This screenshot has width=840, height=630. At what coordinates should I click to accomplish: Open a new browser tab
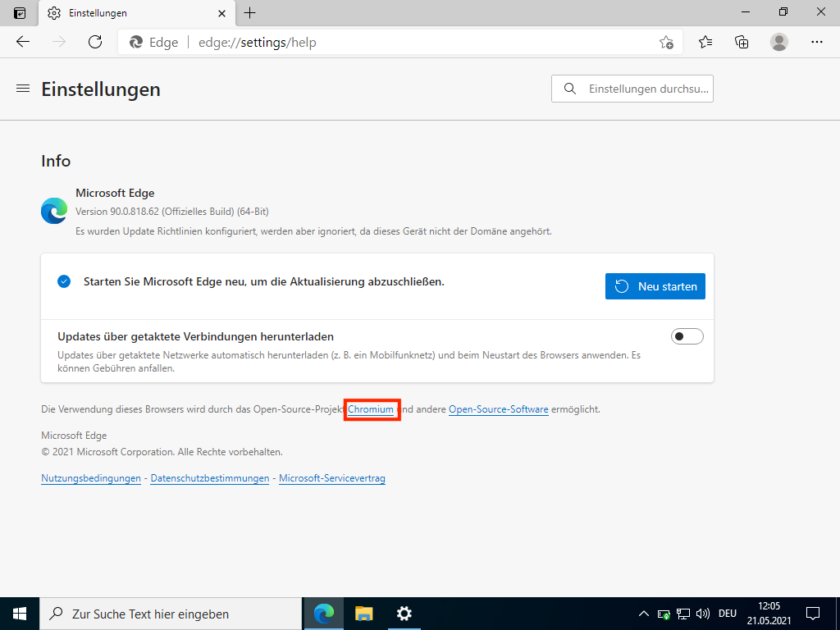click(x=250, y=13)
